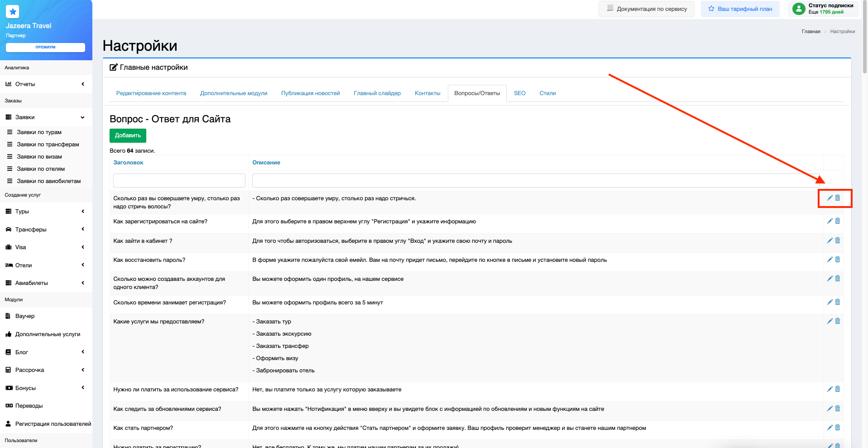Expand the Туры menu in sidebar
This screenshot has width=868, height=448.
[45, 212]
